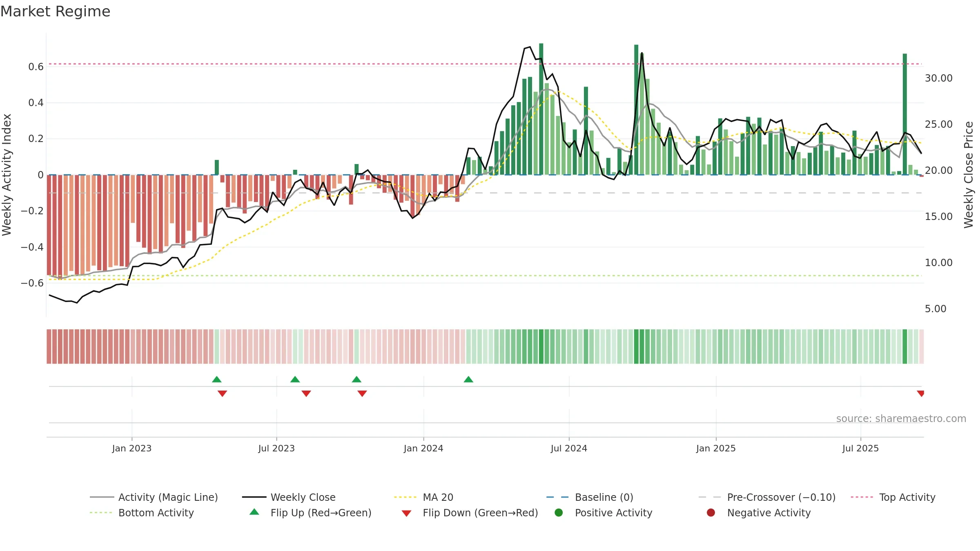Toggle the Bottom Activity legend entry
Screen dimensions: 980x551
142,513
